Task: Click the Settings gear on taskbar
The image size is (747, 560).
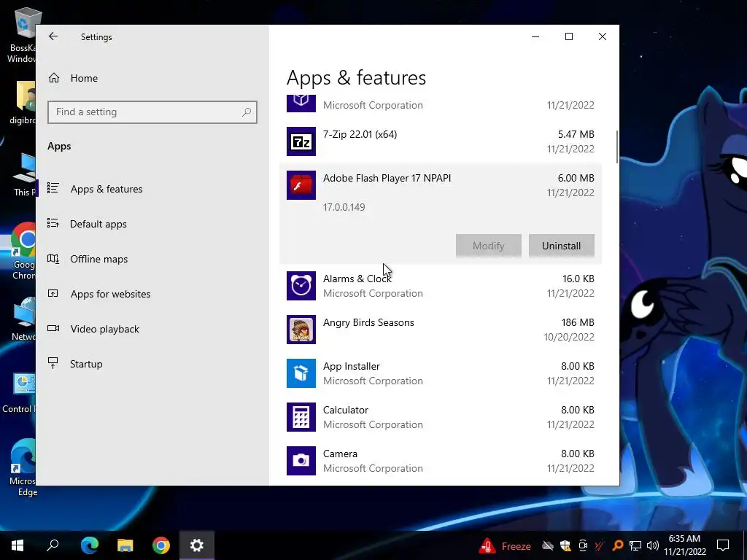Action: click(x=197, y=545)
